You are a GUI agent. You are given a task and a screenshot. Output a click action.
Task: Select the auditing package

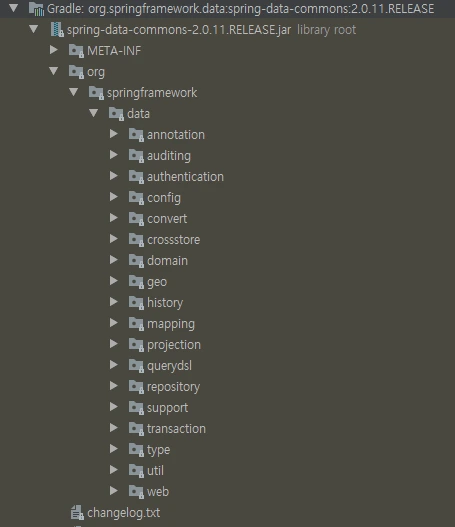point(169,156)
